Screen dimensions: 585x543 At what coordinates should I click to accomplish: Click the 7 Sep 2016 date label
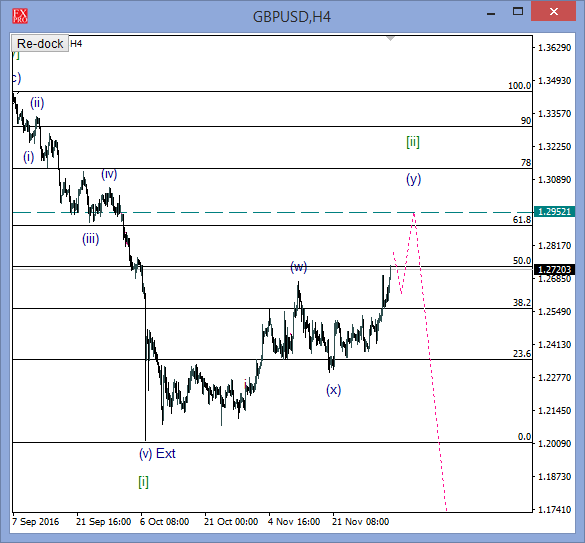[x=36, y=522]
